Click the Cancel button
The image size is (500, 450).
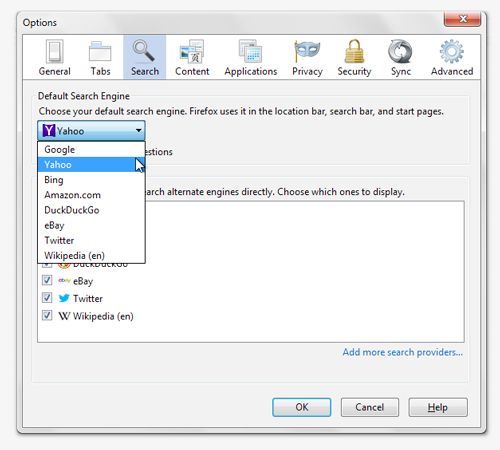click(370, 407)
